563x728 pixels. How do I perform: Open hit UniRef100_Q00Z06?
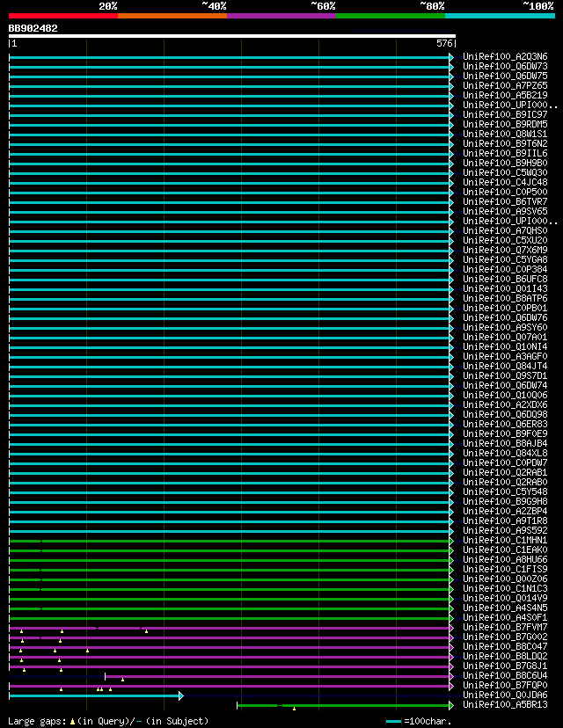pos(505,579)
